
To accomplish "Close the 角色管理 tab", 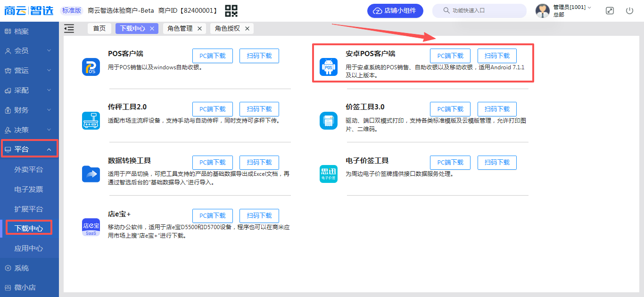I will pos(199,29).
